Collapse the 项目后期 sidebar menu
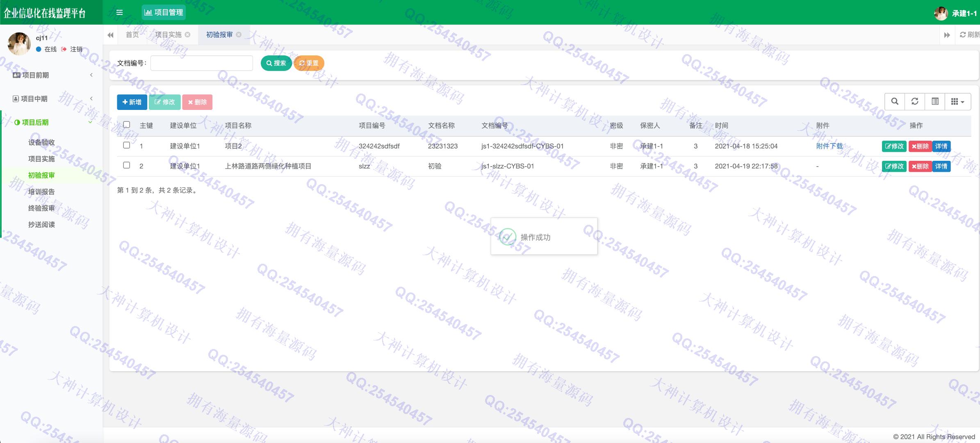The width and height of the screenshot is (980, 443). (51, 122)
